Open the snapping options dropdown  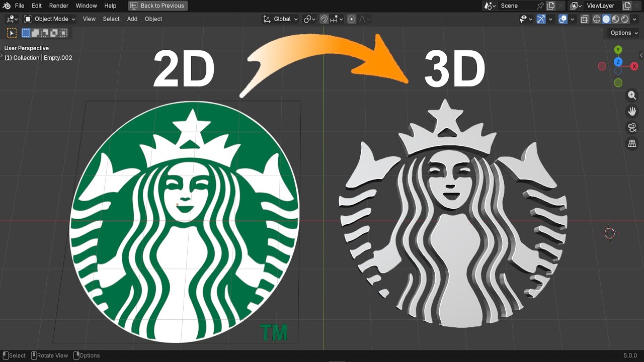tap(337, 19)
